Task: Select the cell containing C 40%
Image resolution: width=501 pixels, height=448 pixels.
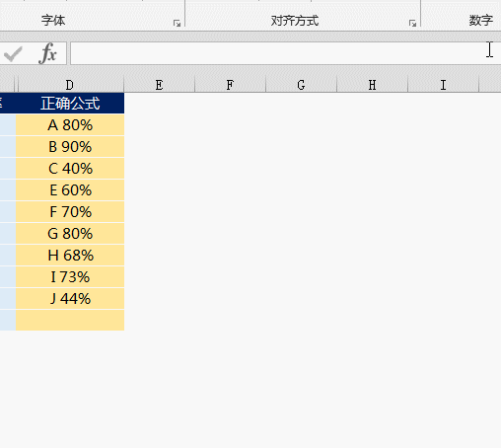Action: click(x=70, y=169)
